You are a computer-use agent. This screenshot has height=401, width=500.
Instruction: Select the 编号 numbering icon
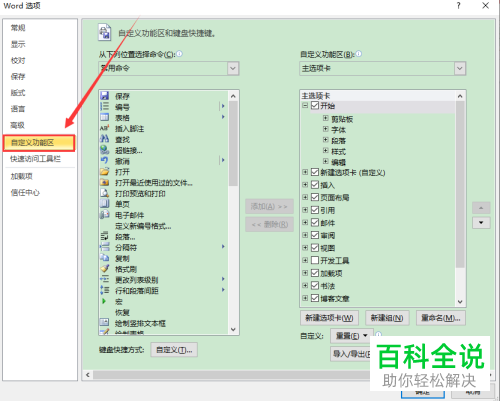click(x=105, y=107)
